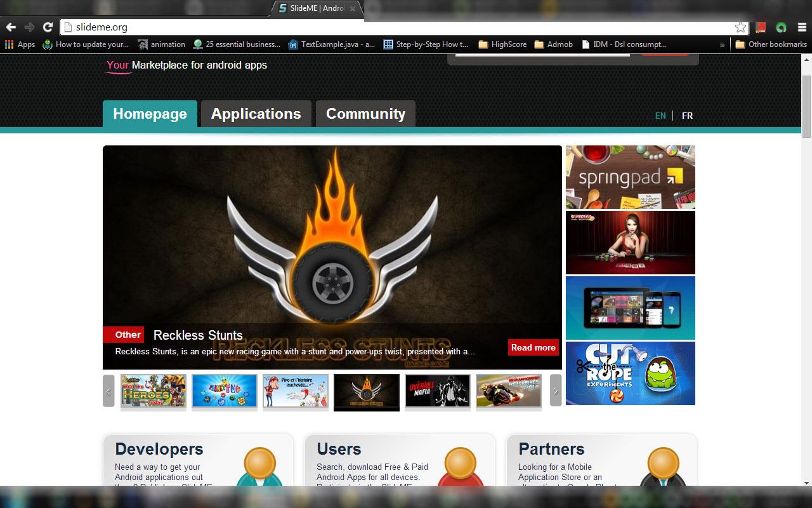This screenshot has width=812, height=508.
Task: Go to the Applications tab
Action: coord(256,114)
